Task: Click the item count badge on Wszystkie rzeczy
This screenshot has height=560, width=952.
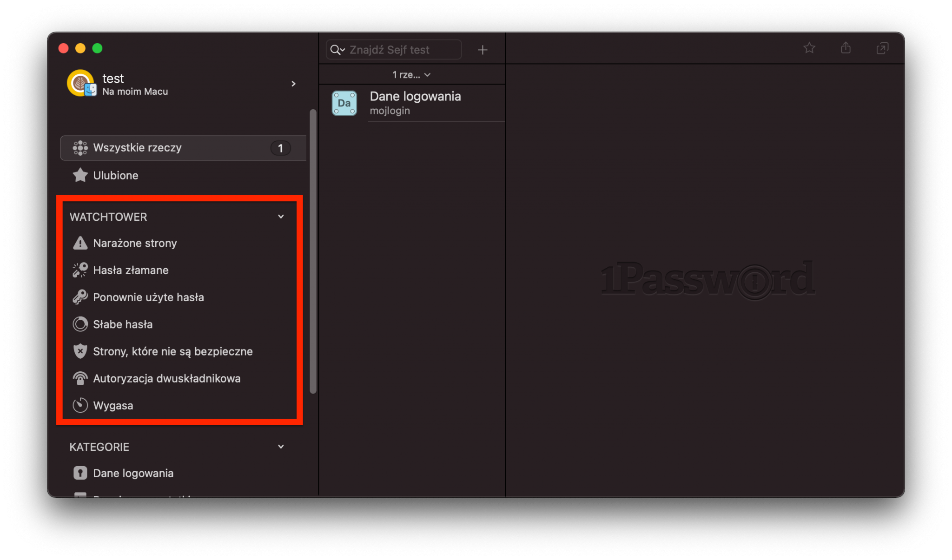Action: [280, 148]
